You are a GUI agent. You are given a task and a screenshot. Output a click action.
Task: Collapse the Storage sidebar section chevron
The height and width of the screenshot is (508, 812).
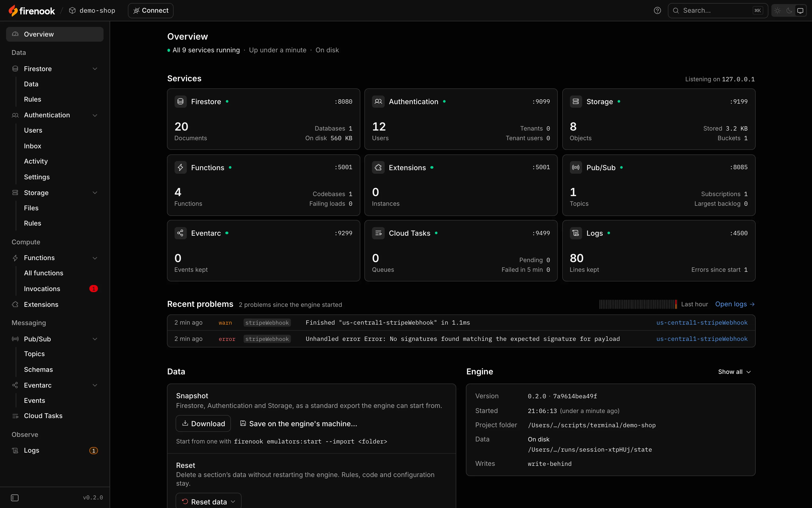(95, 193)
